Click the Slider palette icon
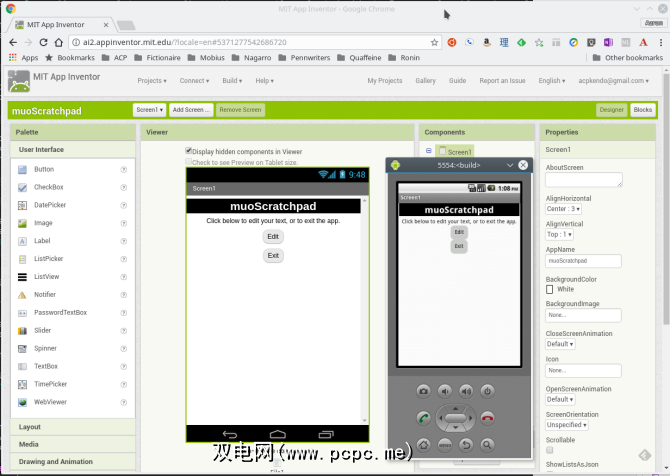Image resolution: width=670 pixels, height=476 pixels. pos(22,331)
